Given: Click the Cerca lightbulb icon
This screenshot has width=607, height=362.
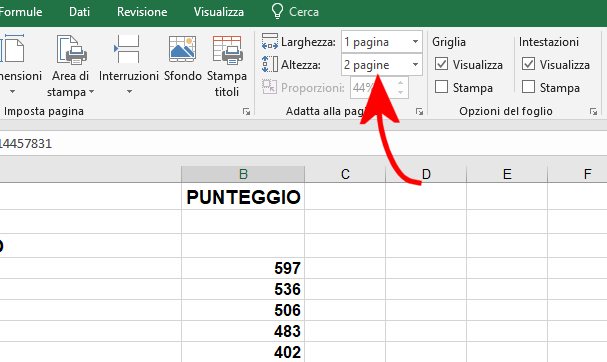Looking at the screenshot, I should [x=277, y=11].
